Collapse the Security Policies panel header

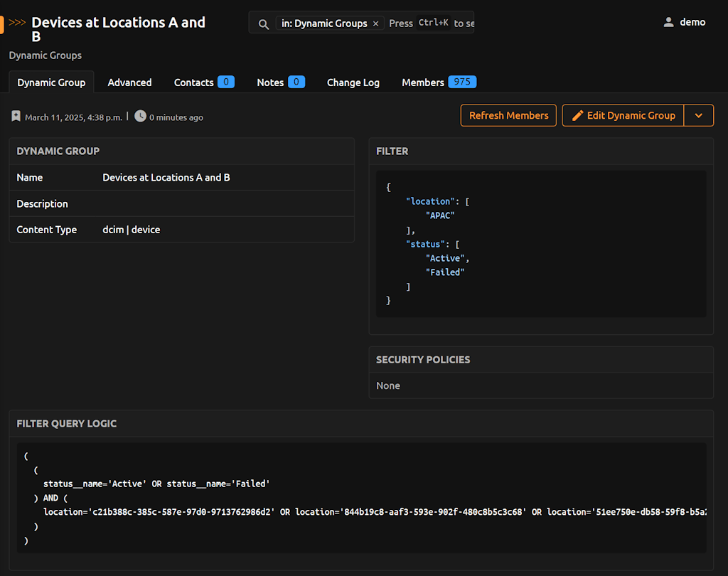423,360
